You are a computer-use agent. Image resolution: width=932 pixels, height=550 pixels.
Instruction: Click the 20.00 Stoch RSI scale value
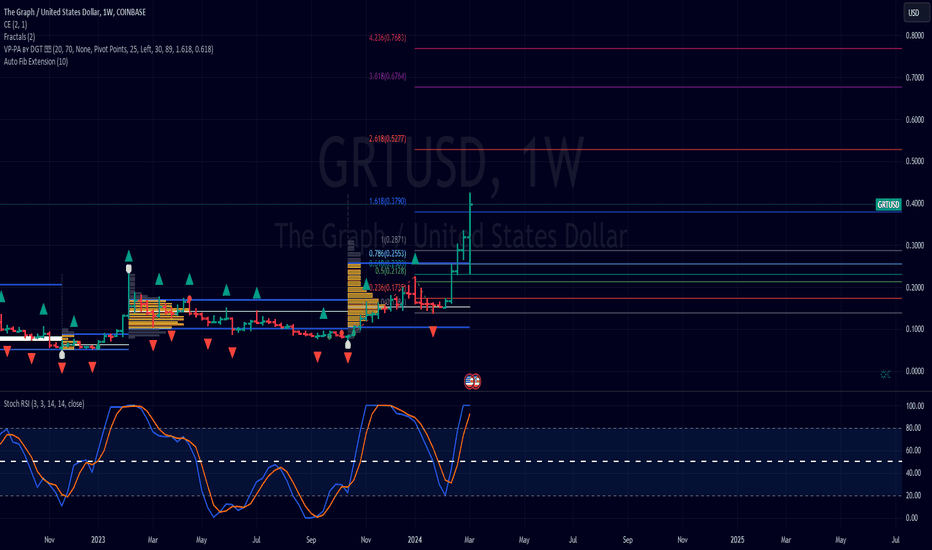click(915, 495)
